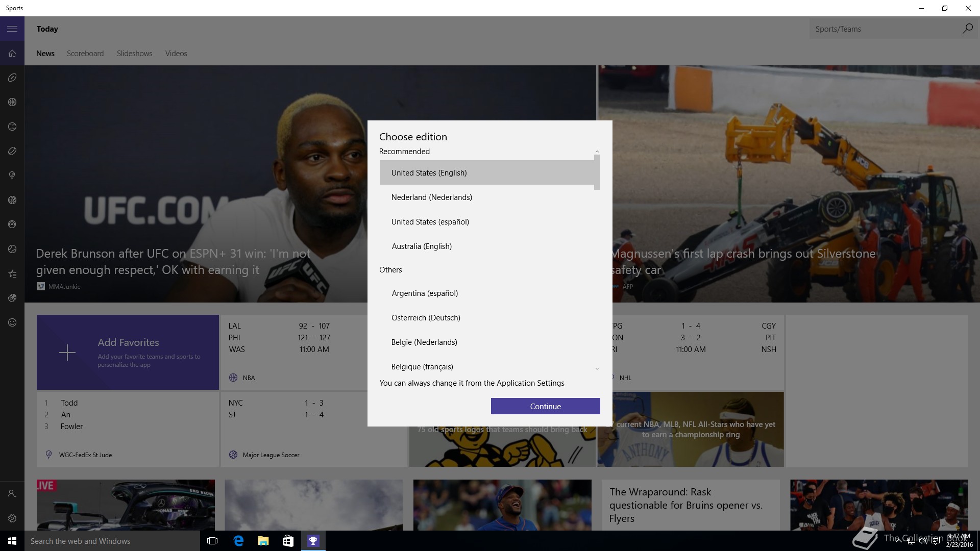The height and width of the screenshot is (551, 980).
Task: Open the tennis ball sidebar icon
Action: click(12, 249)
